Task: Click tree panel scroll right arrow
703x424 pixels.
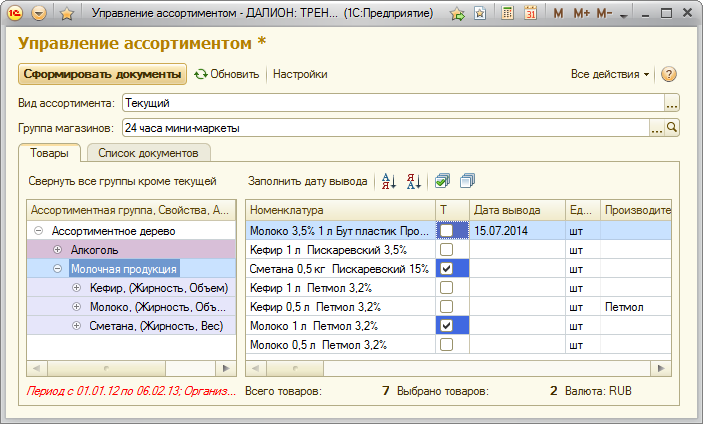Action: pos(226,368)
